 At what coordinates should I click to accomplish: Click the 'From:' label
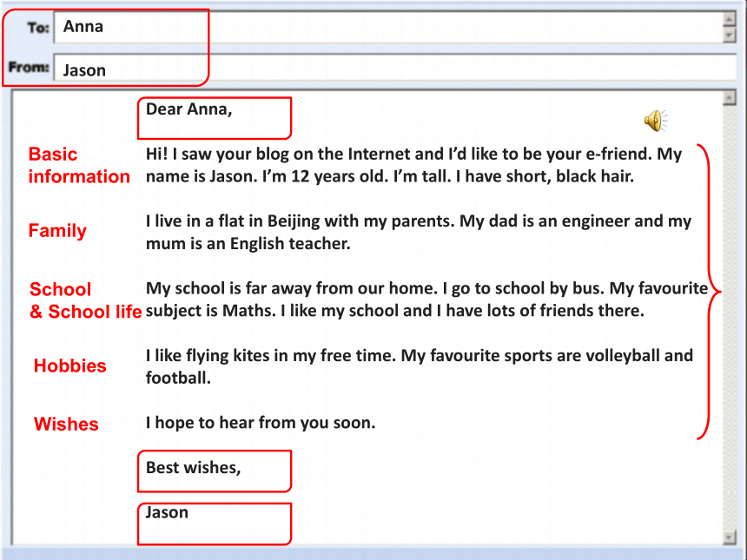point(29,67)
